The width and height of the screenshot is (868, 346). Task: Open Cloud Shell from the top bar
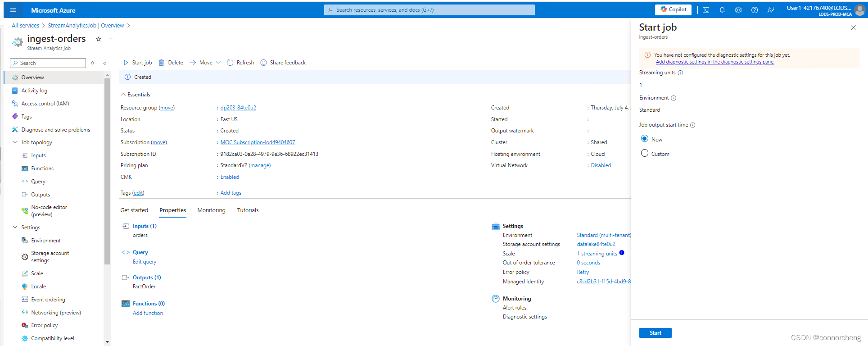pos(706,10)
